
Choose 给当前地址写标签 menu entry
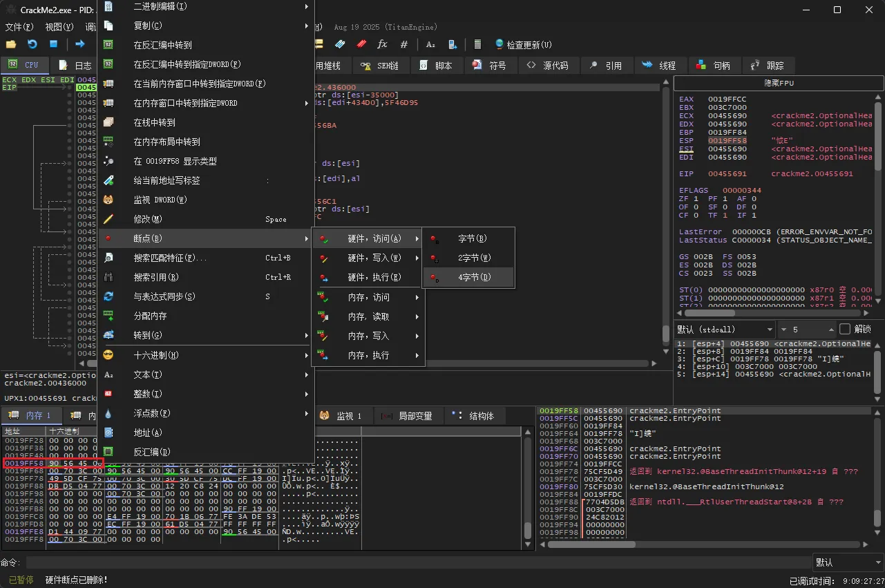(x=206, y=180)
